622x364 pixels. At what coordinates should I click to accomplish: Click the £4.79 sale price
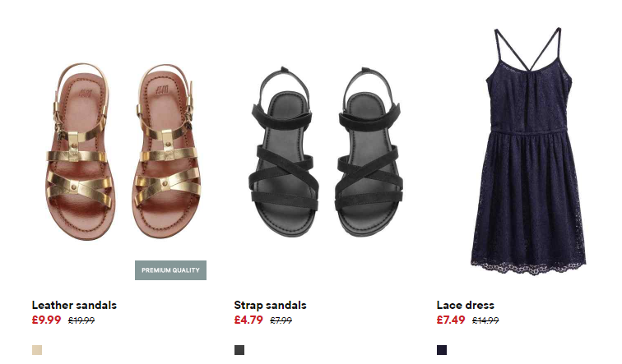click(x=248, y=320)
